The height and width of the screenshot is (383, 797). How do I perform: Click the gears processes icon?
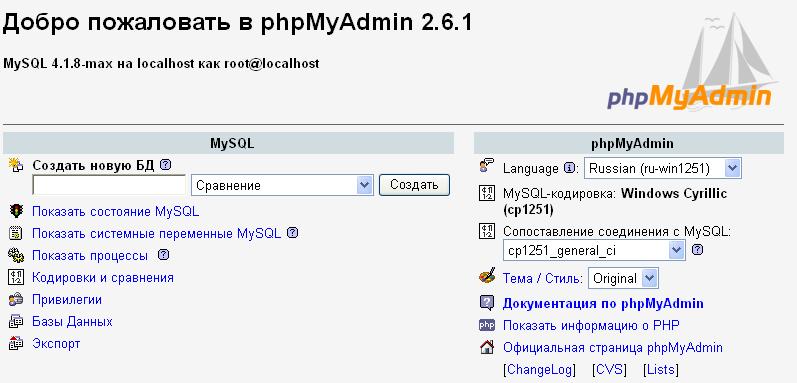click(x=16, y=255)
